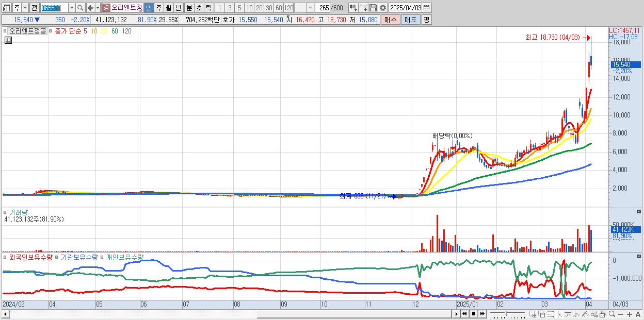This screenshot has height=320, width=644.
Task: Choose the 20 interval button
Action: point(259,8)
